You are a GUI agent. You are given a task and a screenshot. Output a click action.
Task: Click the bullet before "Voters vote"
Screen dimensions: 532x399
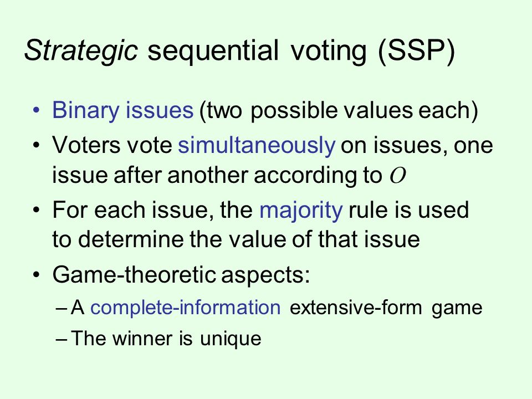[x=37, y=146]
